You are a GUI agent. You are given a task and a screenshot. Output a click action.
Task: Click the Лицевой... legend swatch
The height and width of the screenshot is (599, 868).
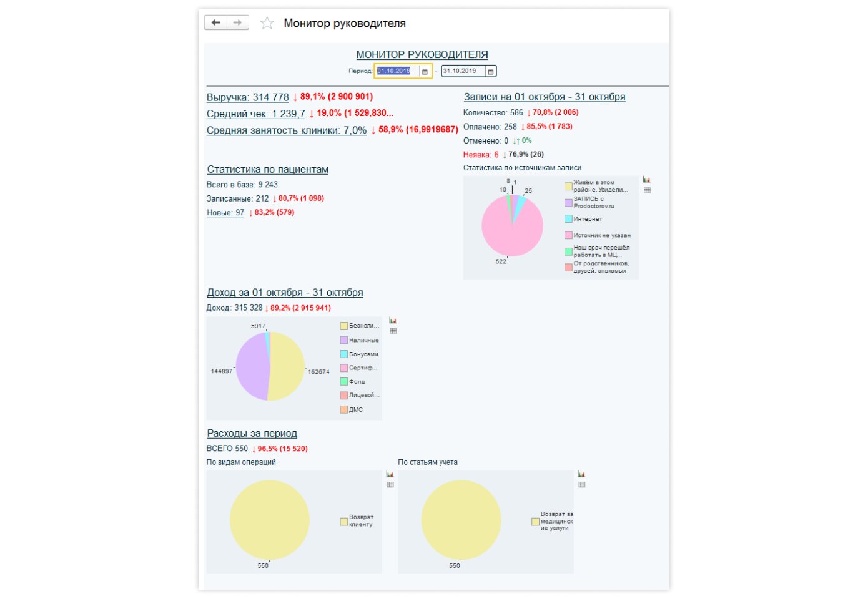pos(343,396)
